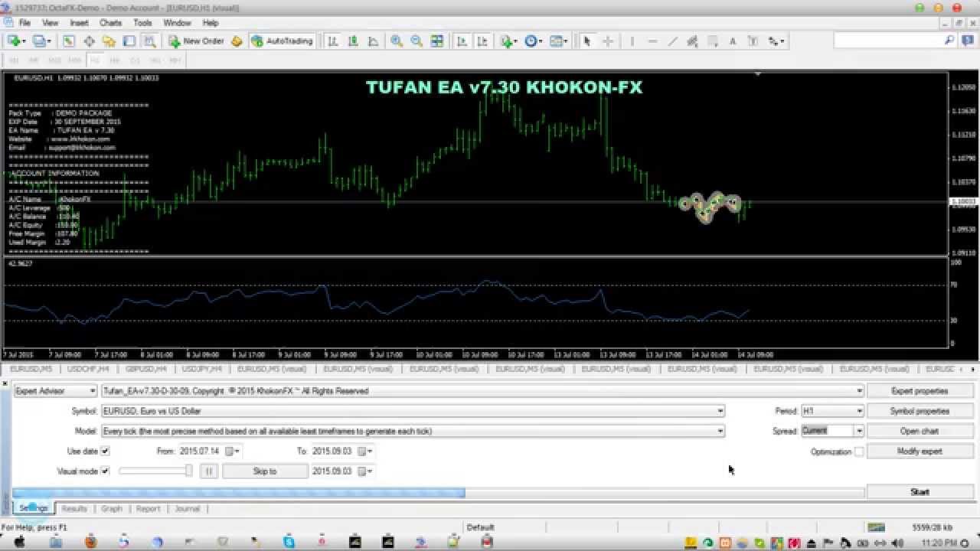Toggle the Strategy Tester icon
This screenshot has height=551, width=980.
point(150,41)
